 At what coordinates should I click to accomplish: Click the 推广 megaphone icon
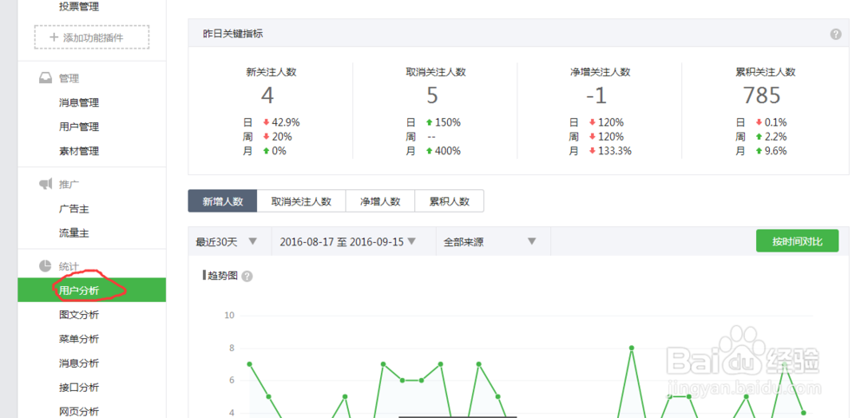point(45,184)
